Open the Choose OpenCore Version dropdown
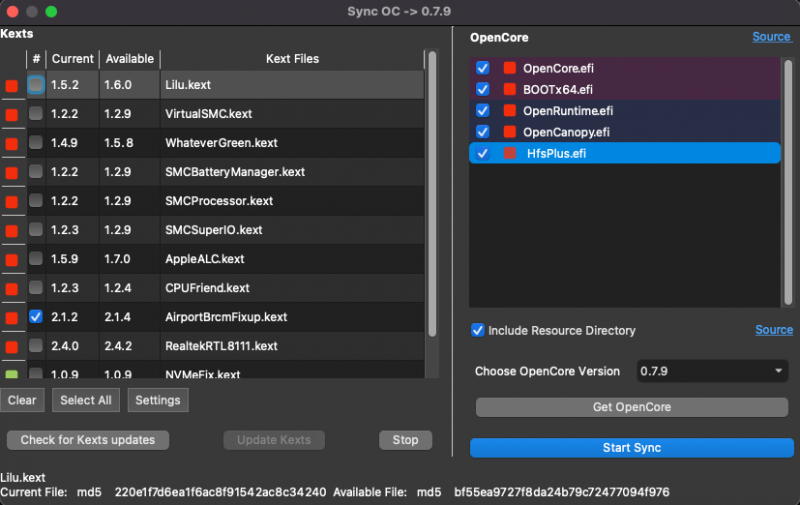 [x=711, y=371]
